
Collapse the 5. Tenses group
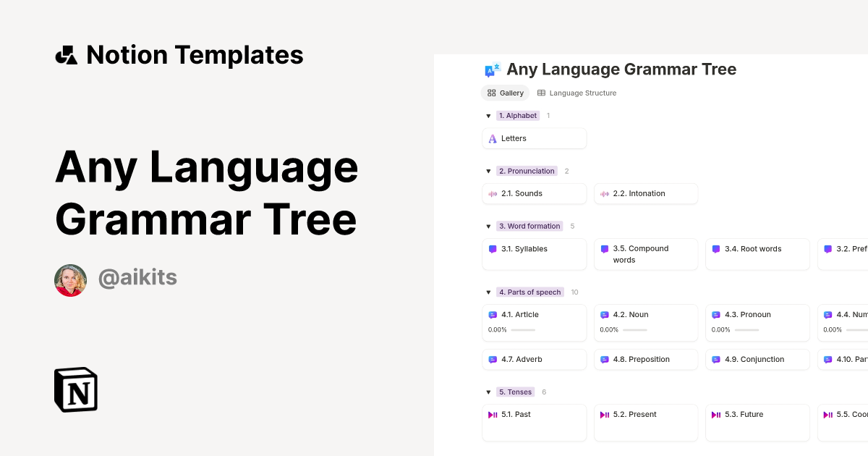pyautogui.click(x=488, y=392)
